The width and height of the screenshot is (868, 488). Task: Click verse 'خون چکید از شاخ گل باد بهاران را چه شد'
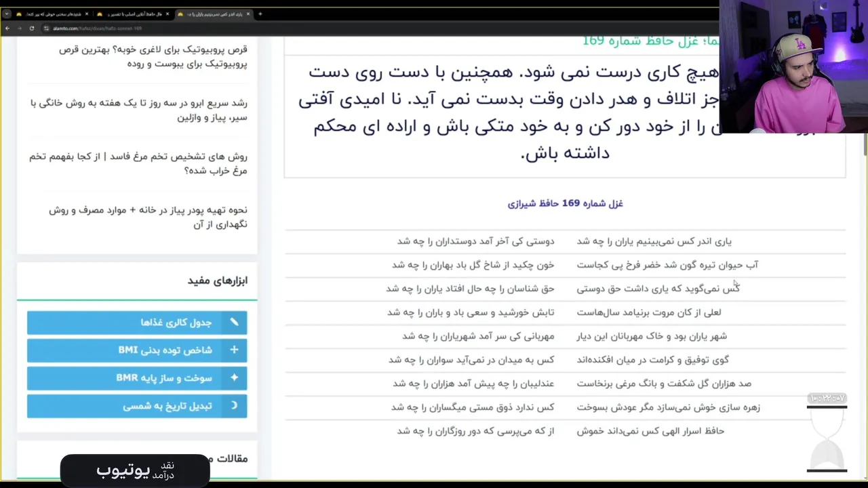(x=473, y=265)
